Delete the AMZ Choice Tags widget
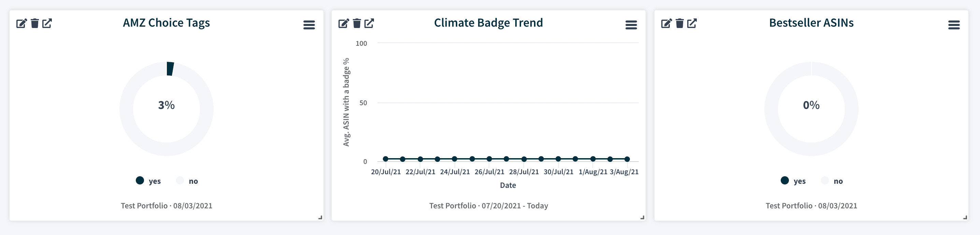Viewport: 980px width, 235px height. coord(34,24)
